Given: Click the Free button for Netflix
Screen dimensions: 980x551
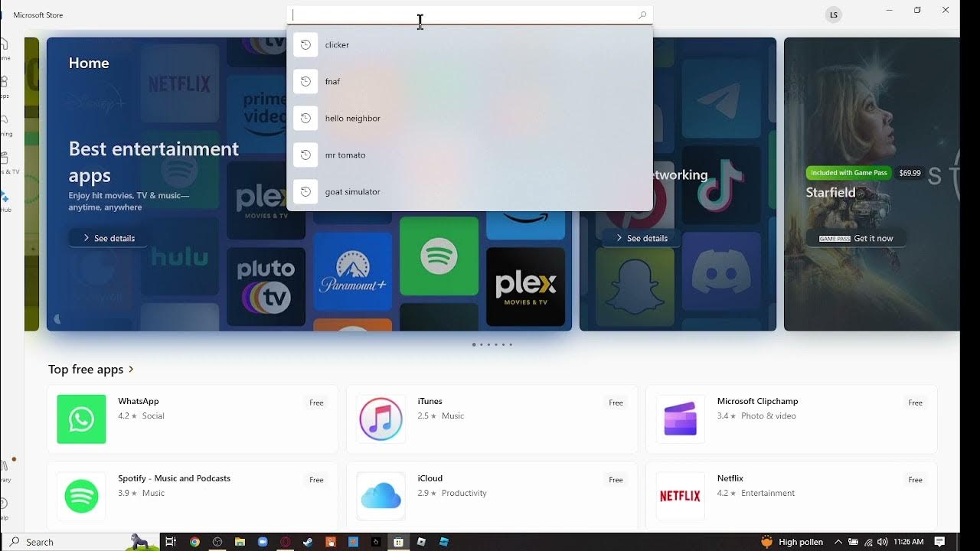Looking at the screenshot, I should tap(915, 480).
